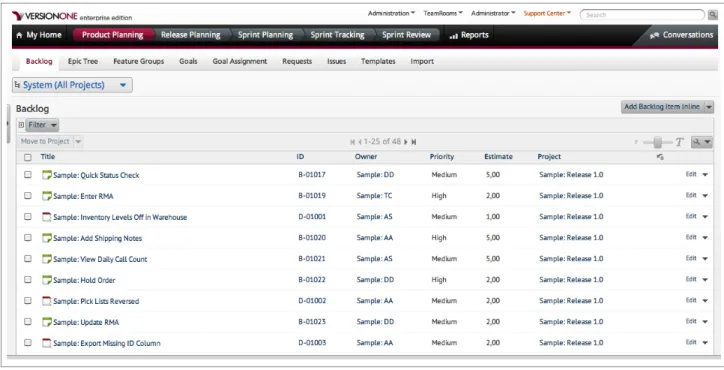Collapse the left sidebar handle
This screenshot has height=370, width=724.
pos(8,124)
